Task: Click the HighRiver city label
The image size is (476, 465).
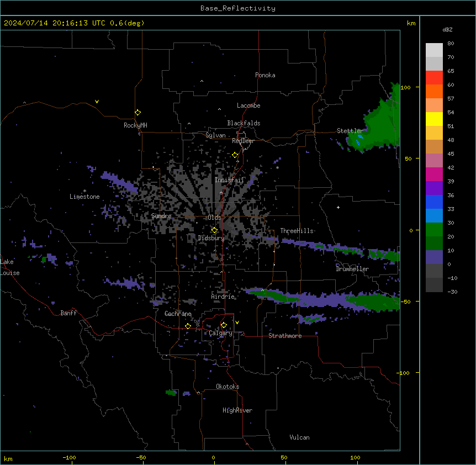Action: pos(237,410)
